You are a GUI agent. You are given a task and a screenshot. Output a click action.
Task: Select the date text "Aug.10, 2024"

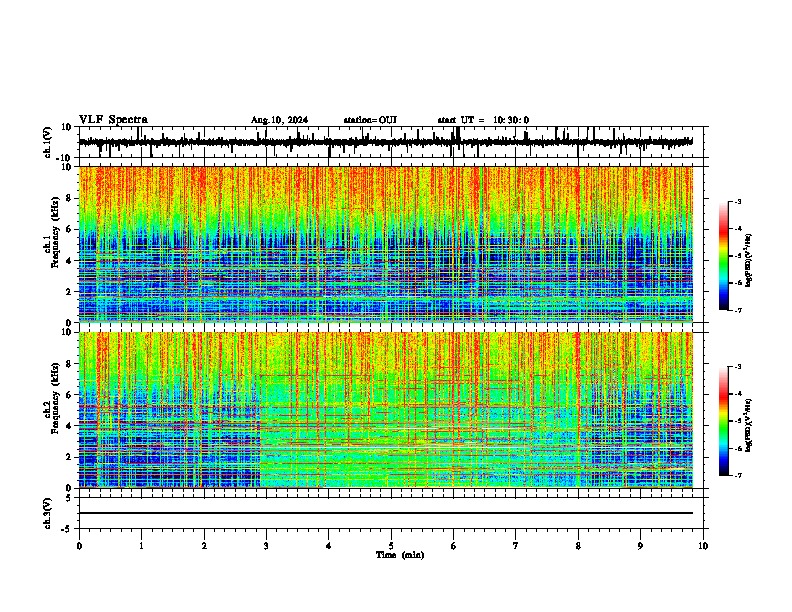pos(279,120)
